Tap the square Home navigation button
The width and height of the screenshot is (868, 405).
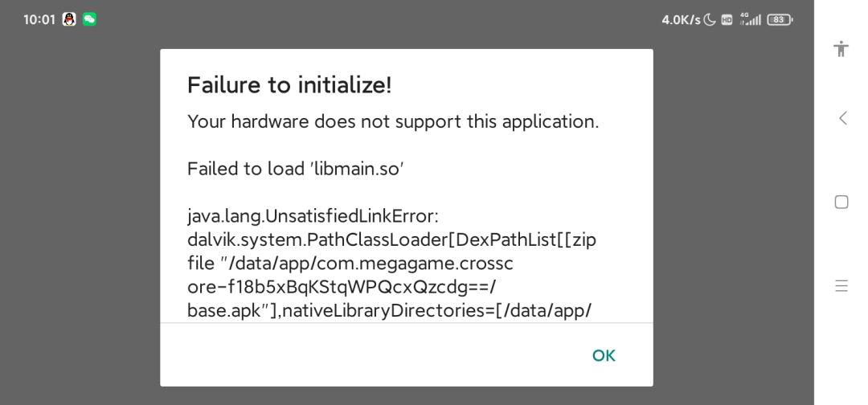pos(841,202)
